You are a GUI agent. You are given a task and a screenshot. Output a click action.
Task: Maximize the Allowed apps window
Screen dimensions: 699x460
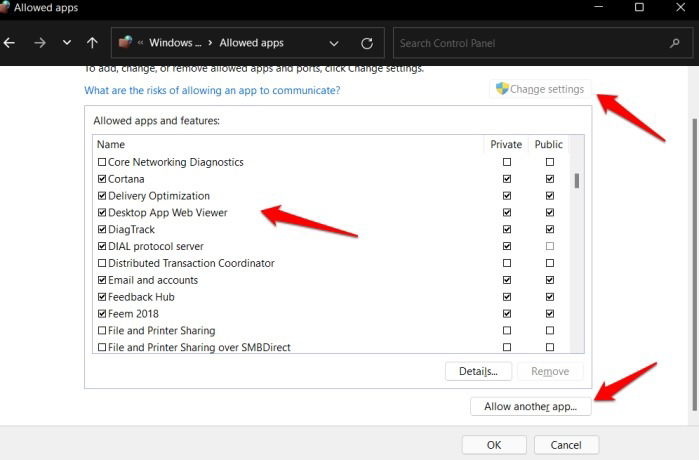pos(639,7)
